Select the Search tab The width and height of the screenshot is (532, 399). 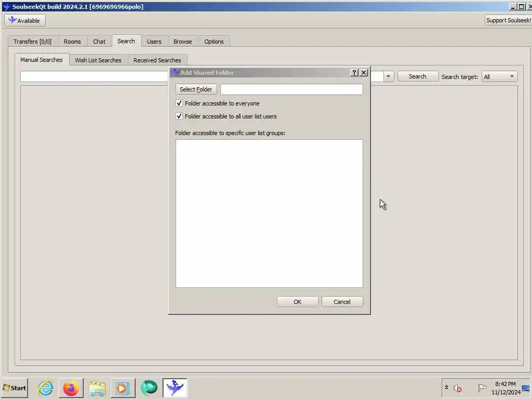tap(126, 41)
